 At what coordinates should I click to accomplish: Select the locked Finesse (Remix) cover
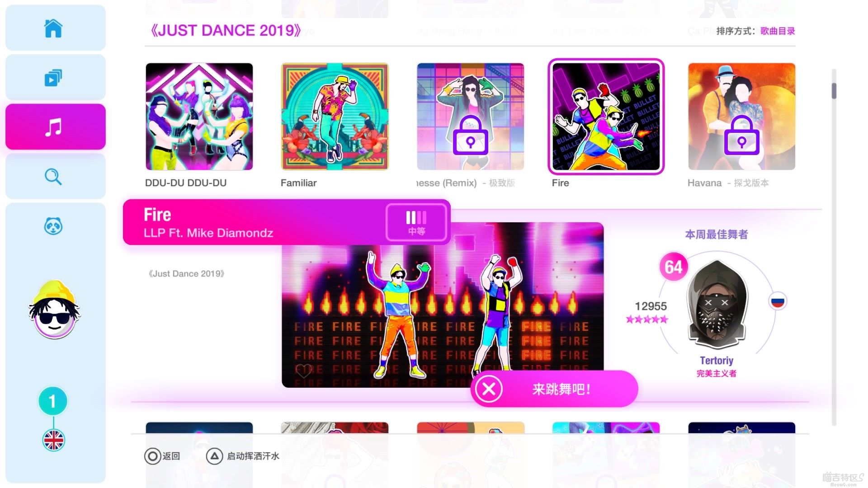pos(471,117)
